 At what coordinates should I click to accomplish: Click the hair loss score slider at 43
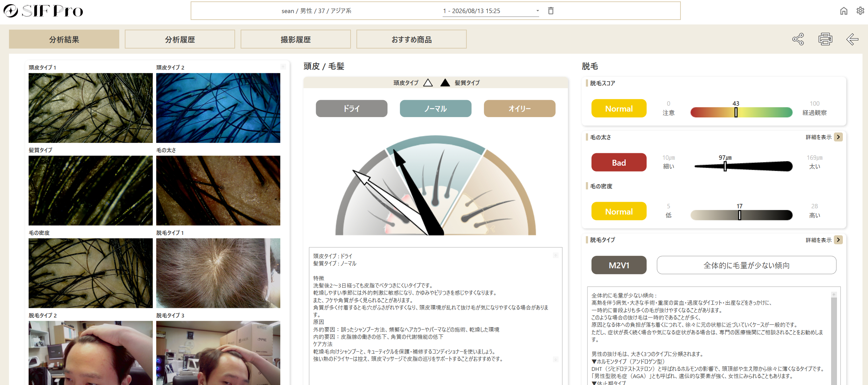pos(736,112)
